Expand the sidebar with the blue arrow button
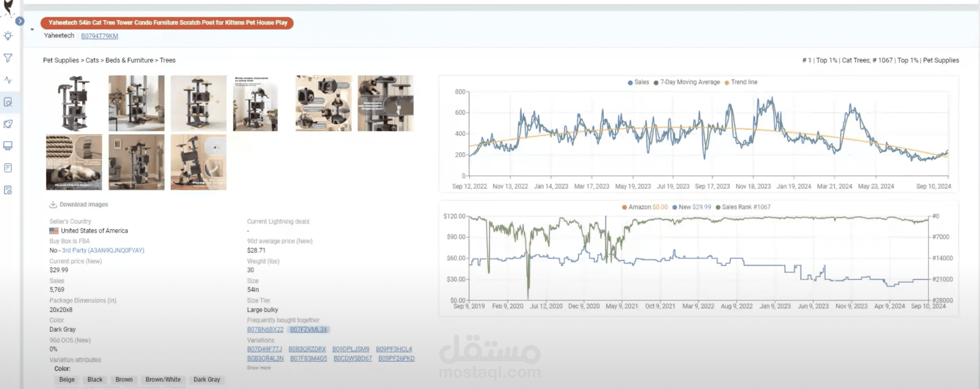The image size is (980, 389). [x=20, y=21]
